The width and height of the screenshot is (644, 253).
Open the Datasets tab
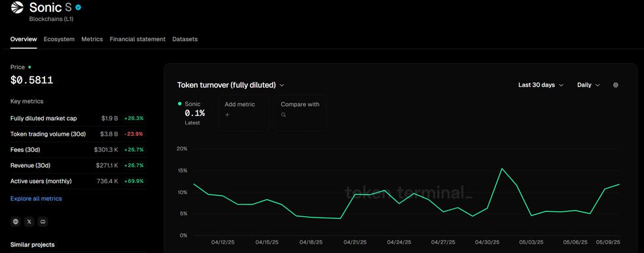point(185,39)
